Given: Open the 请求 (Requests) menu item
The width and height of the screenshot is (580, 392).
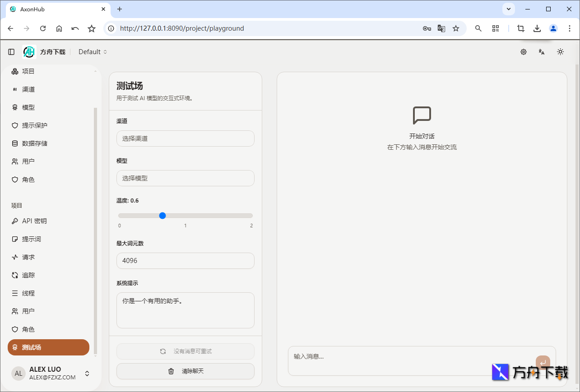Looking at the screenshot, I should click(28, 257).
